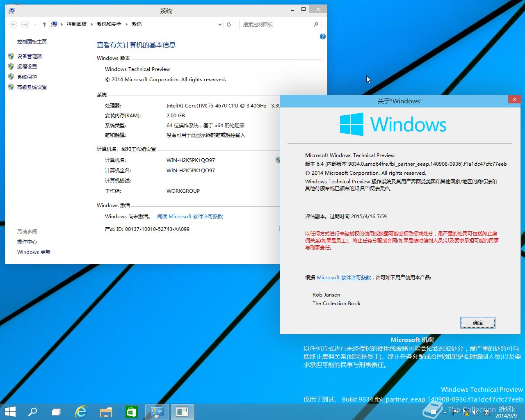Select the Control Panel system taskbar button

157,411
